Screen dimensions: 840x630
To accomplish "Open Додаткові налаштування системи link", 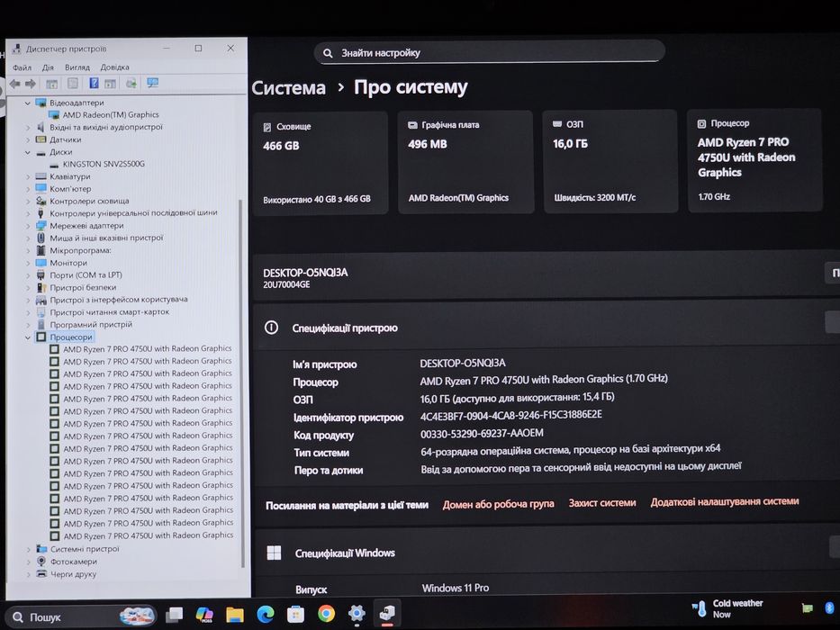I will [724, 502].
